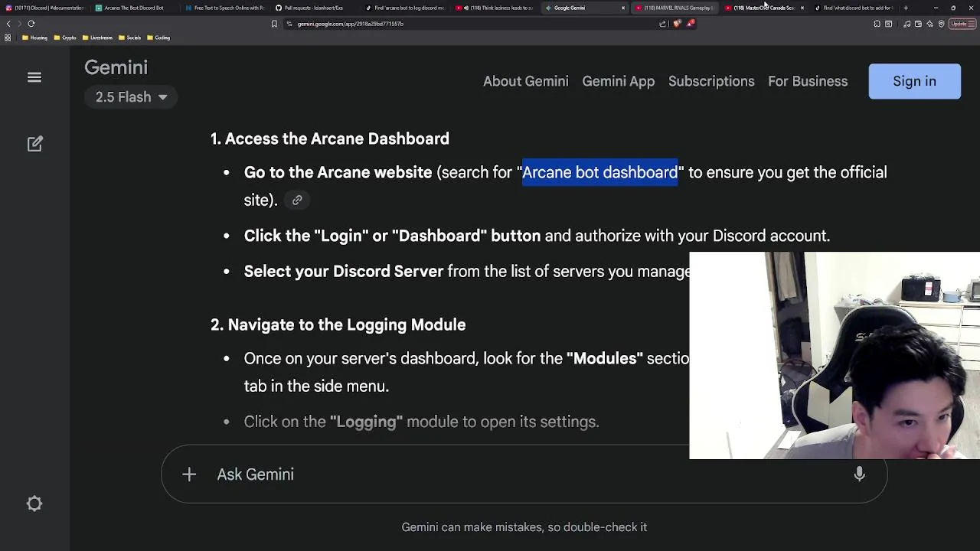Click the address bar URL gemini.google.com

[350, 24]
